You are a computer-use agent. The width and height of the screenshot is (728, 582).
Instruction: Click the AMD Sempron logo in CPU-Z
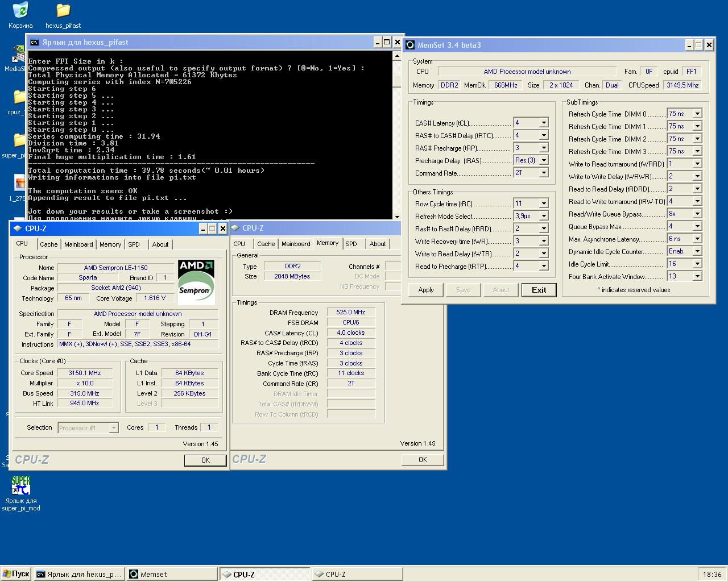(196, 281)
